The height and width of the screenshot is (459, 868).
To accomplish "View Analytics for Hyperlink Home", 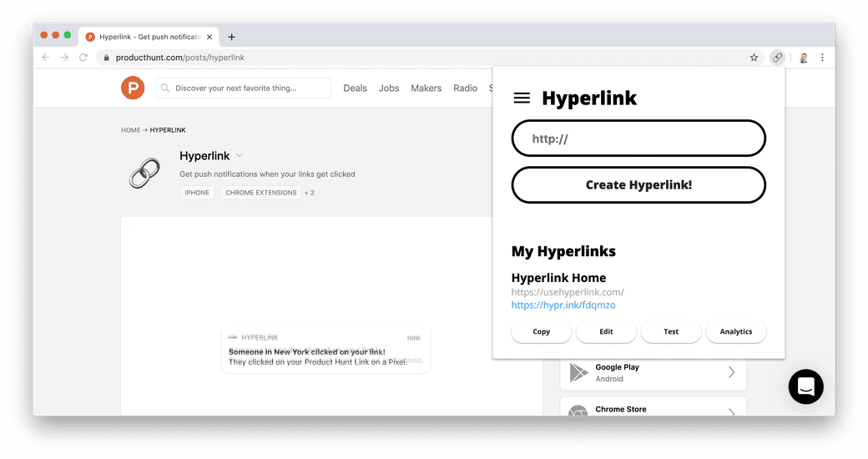I will 735,331.
